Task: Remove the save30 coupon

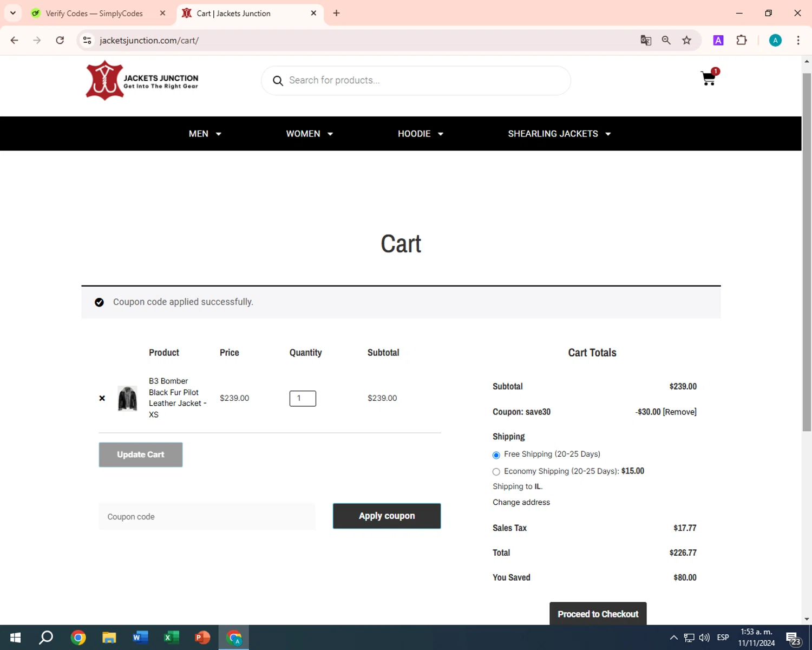Action: pos(680,412)
